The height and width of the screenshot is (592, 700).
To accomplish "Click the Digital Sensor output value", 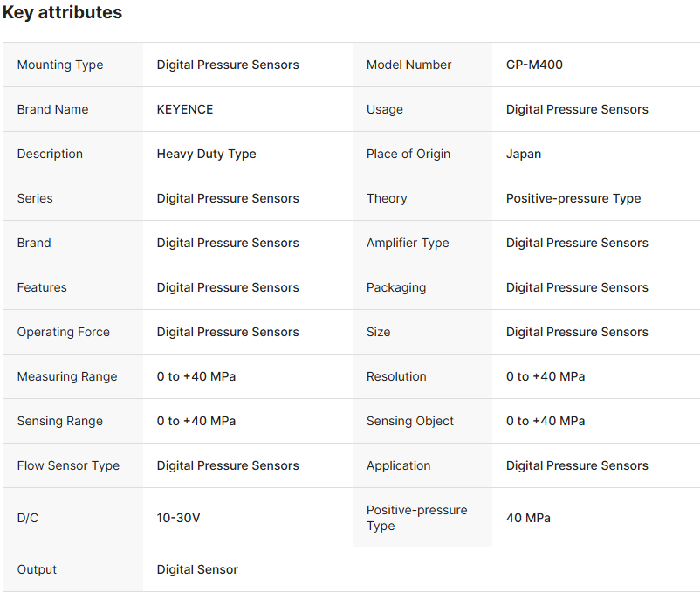I will [x=197, y=569].
